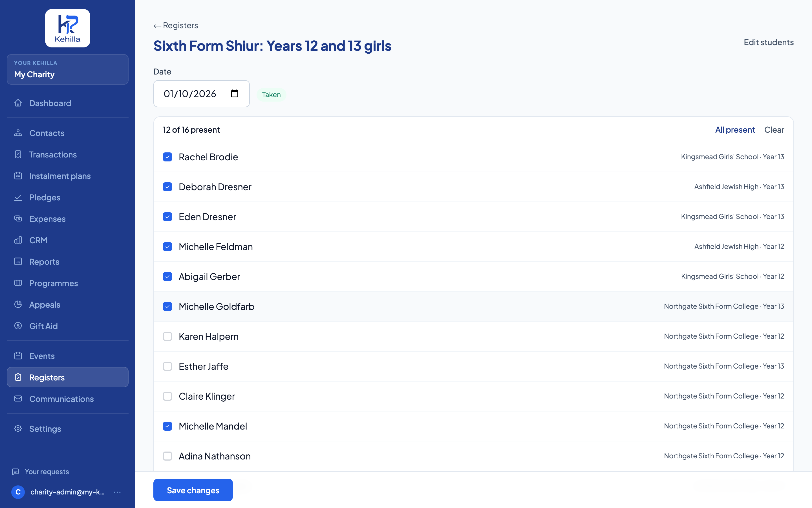Open the Dashboard home icon
Image resolution: width=812 pixels, height=508 pixels.
18,103
